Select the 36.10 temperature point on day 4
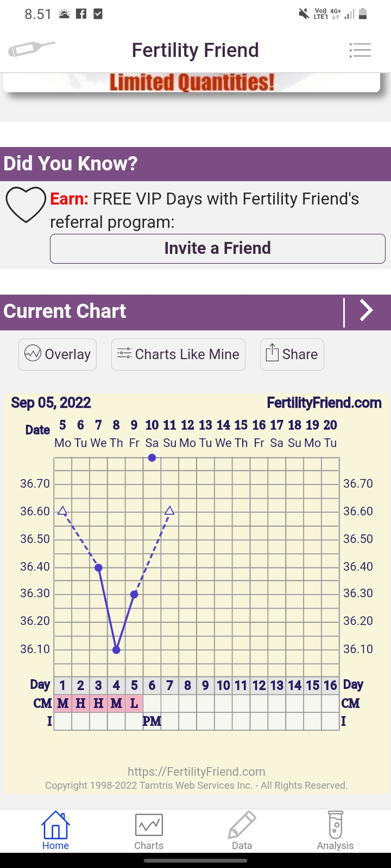The height and width of the screenshot is (868, 391). tap(116, 649)
